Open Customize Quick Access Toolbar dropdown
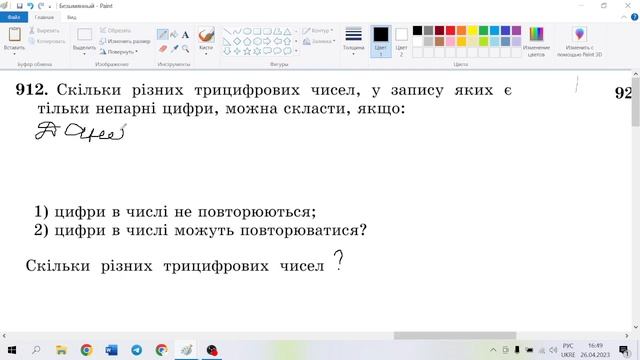 50,6
